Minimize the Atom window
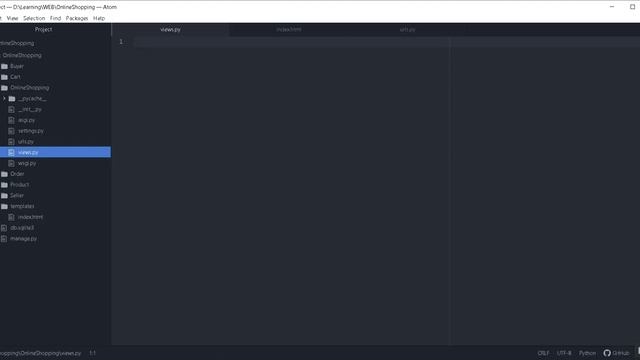 pyautogui.click(x=612, y=7)
